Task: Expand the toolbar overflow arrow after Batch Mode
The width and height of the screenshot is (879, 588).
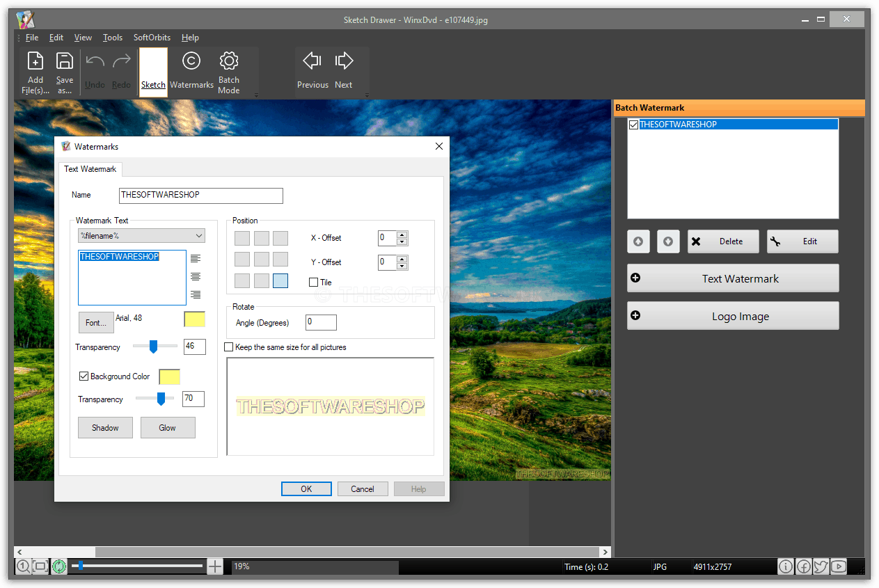Action: coord(256,95)
